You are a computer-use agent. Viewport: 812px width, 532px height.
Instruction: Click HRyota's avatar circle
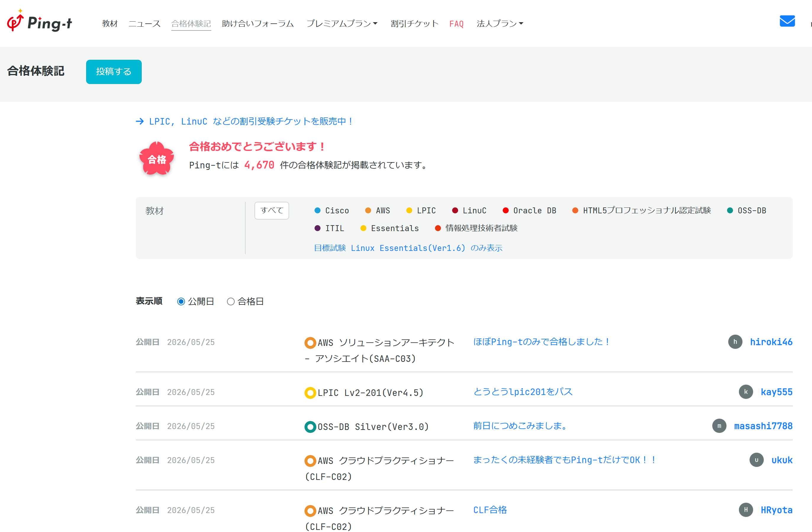click(746, 510)
